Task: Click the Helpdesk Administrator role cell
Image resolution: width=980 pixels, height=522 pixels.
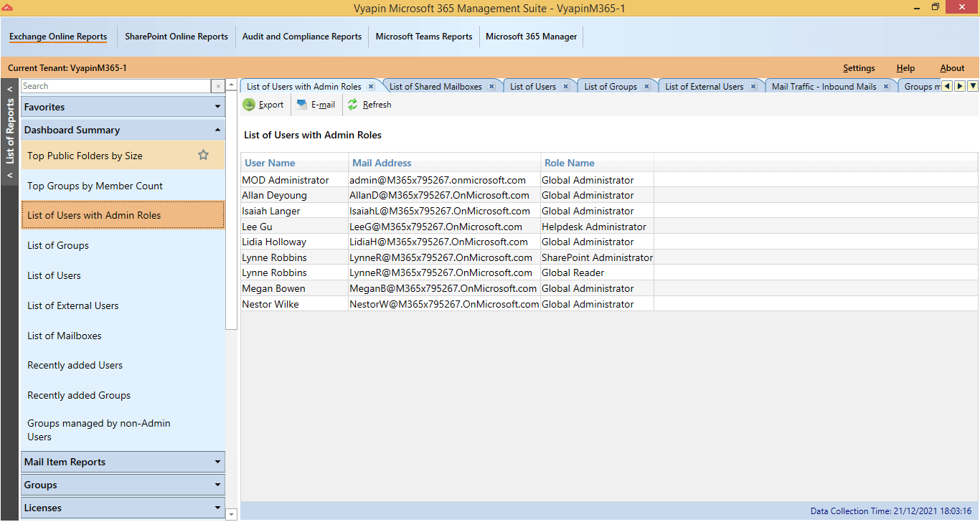Action: pyautogui.click(x=598, y=227)
